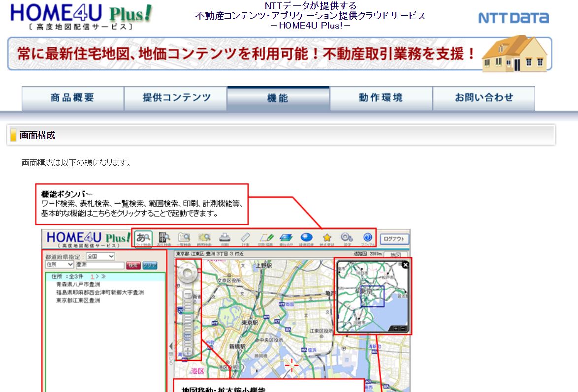
Task: Click the 地図 button above the map
Action: (x=395, y=255)
